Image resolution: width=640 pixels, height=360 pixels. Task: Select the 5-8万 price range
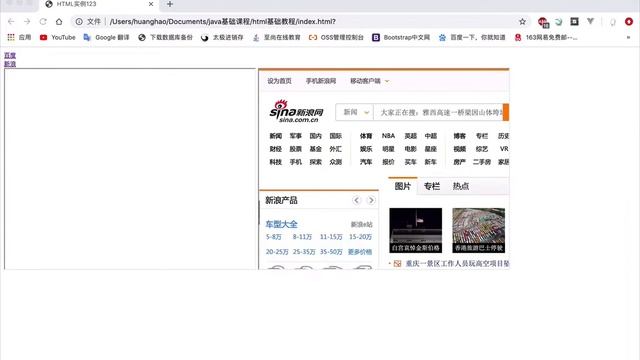(274, 237)
